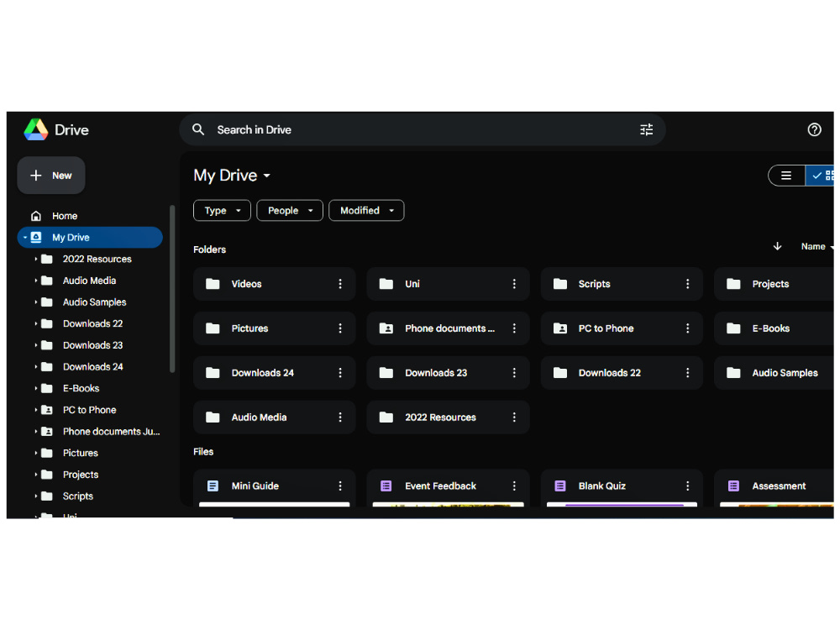Switch to list layout view
The image size is (840, 630).
(x=786, y=176)
